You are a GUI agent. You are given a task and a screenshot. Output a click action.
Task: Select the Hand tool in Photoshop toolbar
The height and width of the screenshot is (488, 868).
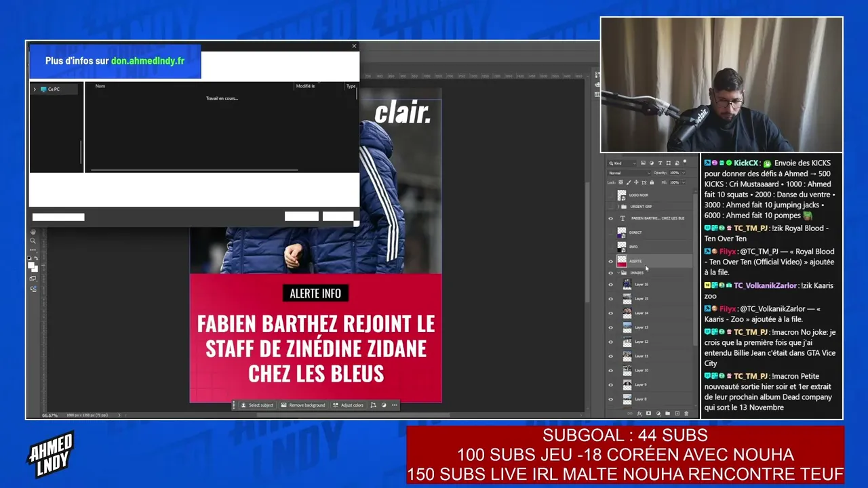pyautogui.click(x=33, y=232)
